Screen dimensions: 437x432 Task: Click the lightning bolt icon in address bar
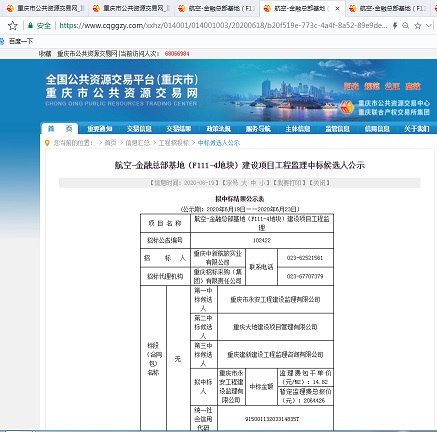(395, 26)
